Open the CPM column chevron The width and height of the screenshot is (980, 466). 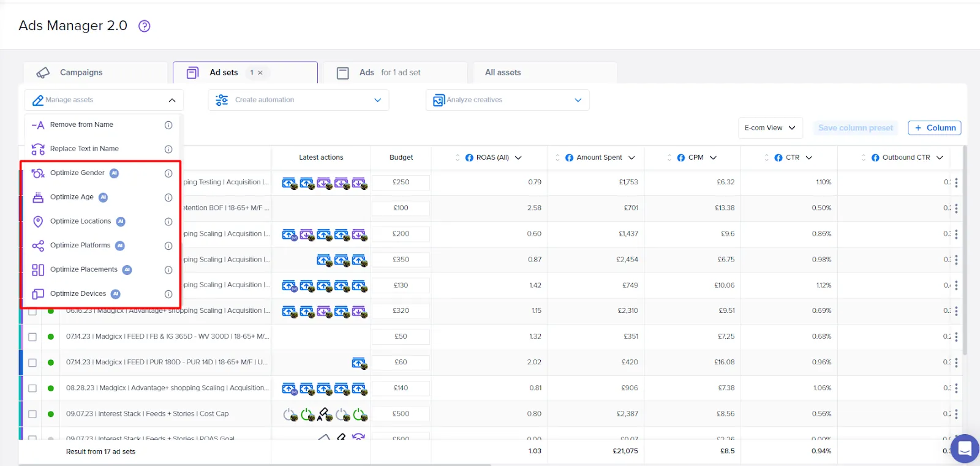coord(713,158)
